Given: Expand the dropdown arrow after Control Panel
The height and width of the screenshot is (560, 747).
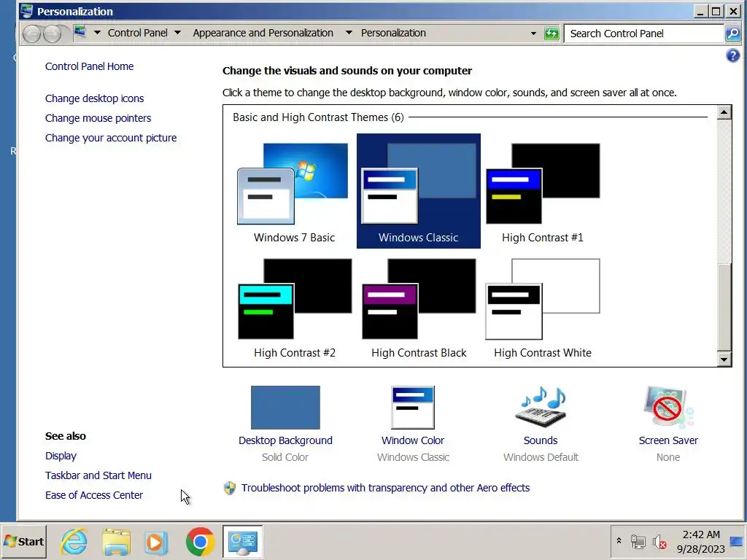Looking at the screenshot, I should tap(178, 33).
